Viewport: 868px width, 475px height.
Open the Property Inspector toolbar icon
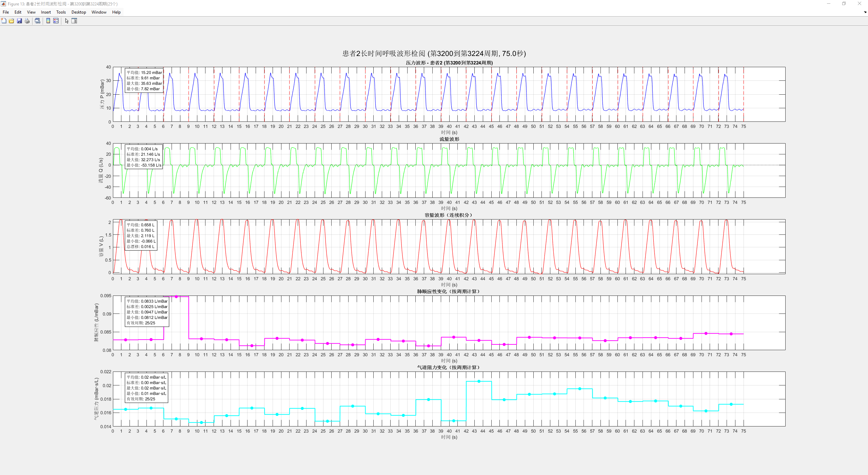pyautogui.click(x=74, y=21)
